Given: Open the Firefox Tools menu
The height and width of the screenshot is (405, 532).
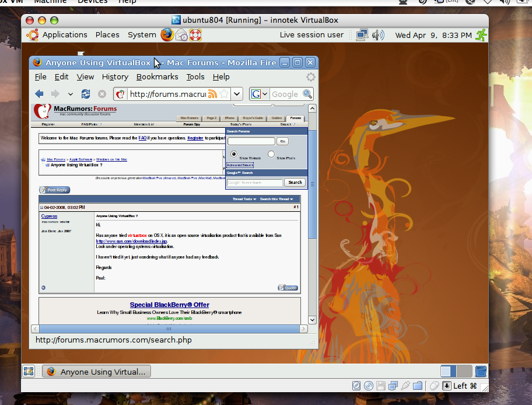Looking at the screenshot, I should coord(195,76).
